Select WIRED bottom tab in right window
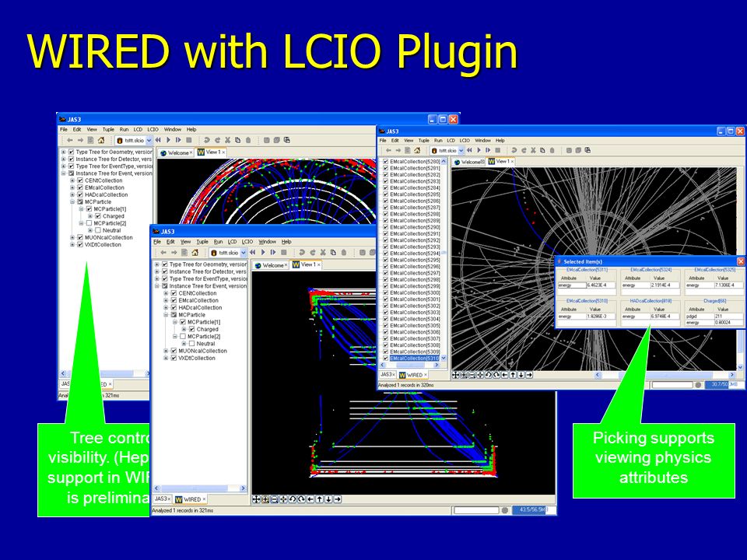Viewport: 747px width, 560px height. click(x=413, y=375)
